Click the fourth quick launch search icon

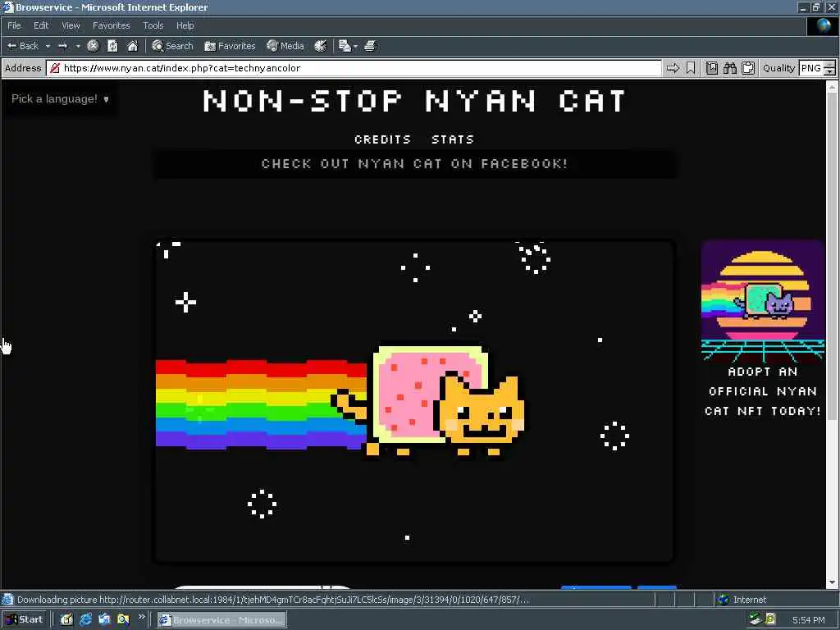[x=123, y=619]
